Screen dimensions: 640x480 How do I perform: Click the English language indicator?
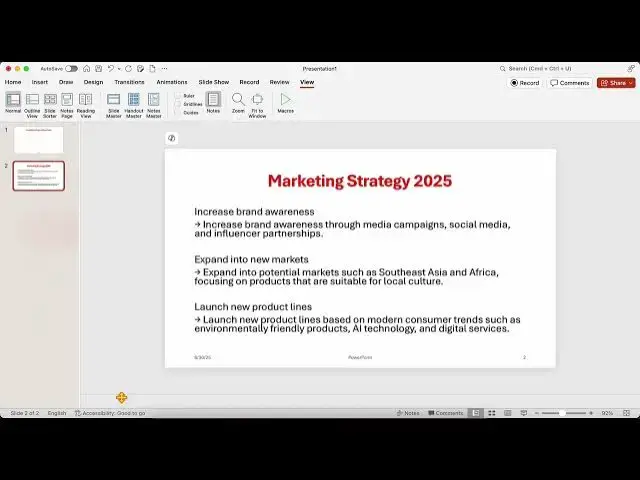[x=57, y=413]
